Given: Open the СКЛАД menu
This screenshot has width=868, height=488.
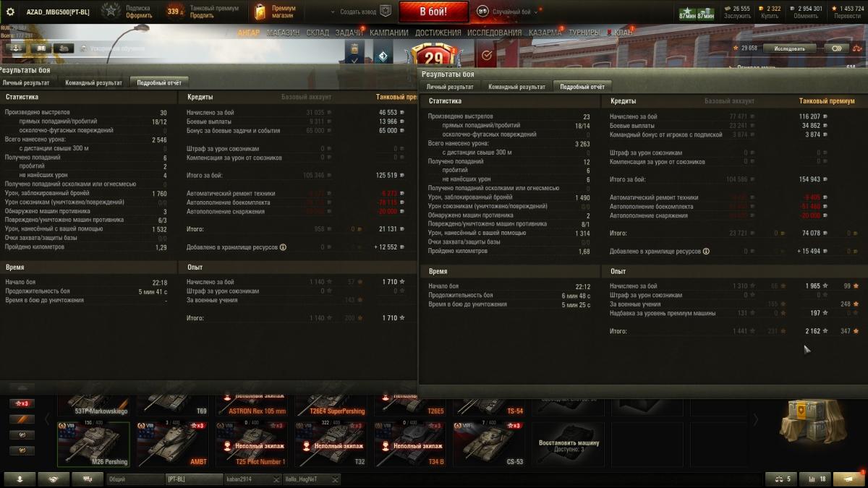Looking at the screenshot, I should (x=318, y=33).
